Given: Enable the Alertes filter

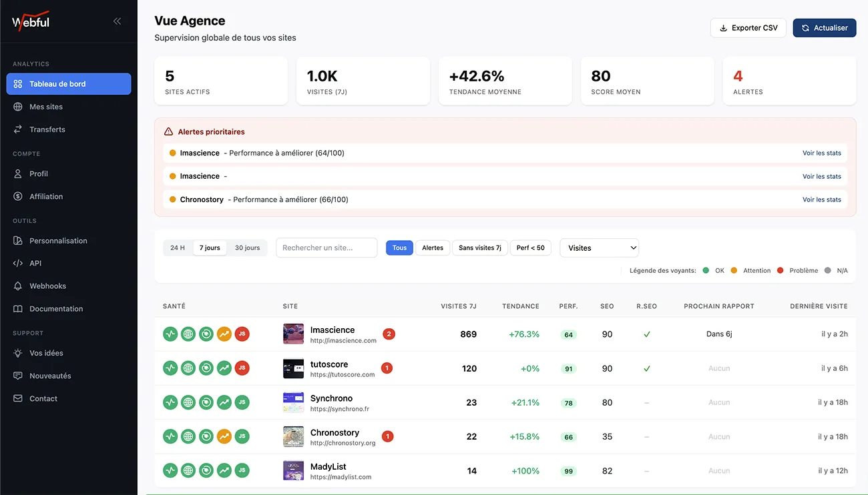Looking at the screenshot, I should [432, 247].
